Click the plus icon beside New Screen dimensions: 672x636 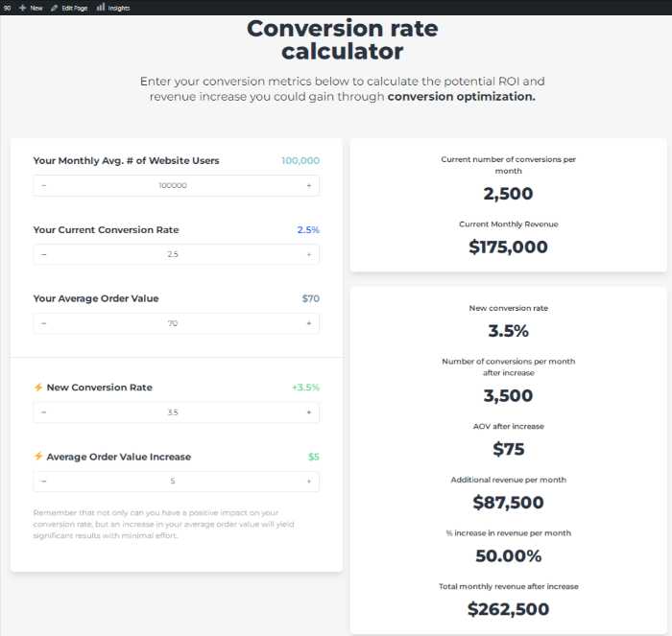click(23, 8)
